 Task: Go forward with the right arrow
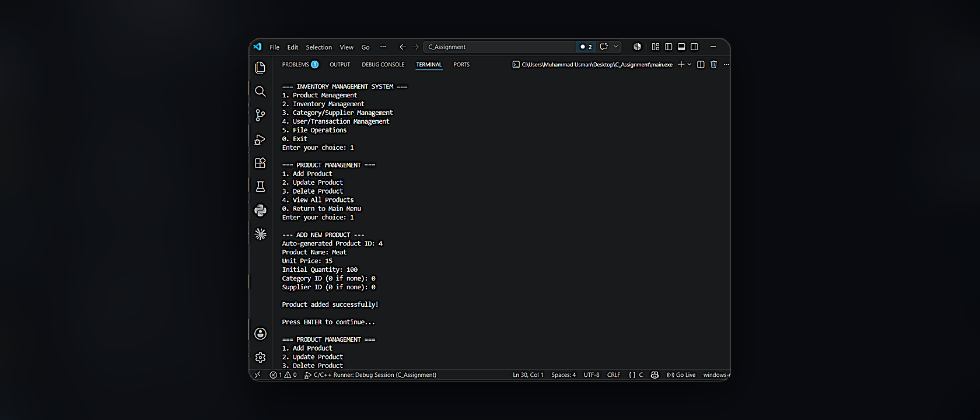(415, 47)
